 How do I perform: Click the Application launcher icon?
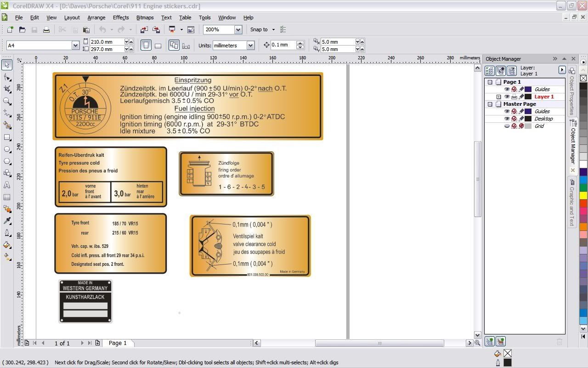click(172, 29)
